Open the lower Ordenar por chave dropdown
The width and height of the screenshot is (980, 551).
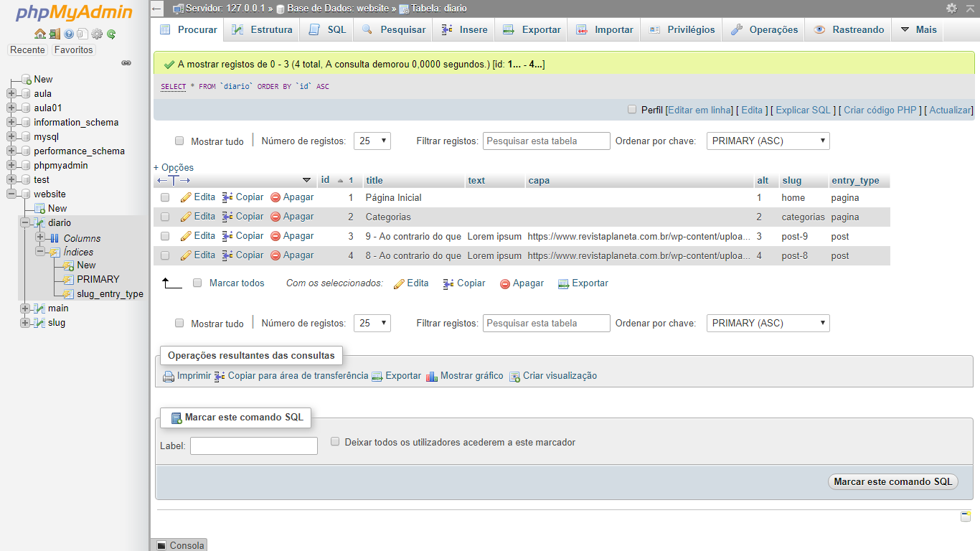768,324
